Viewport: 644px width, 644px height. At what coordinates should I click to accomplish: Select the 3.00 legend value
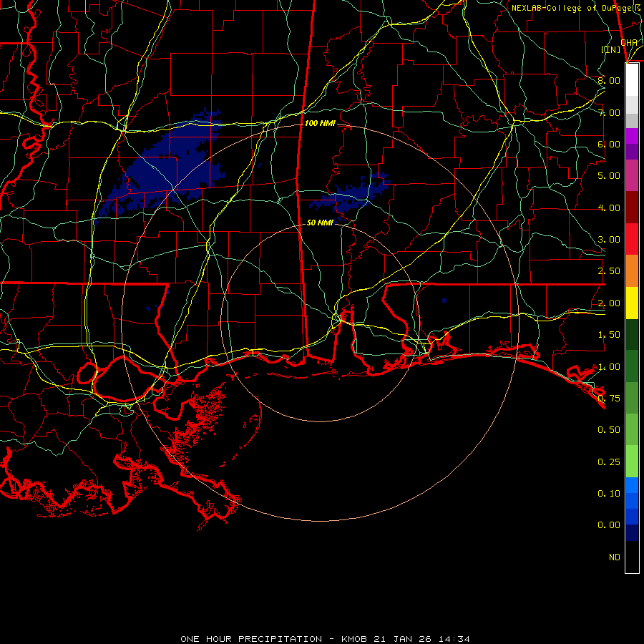(609, 240)
